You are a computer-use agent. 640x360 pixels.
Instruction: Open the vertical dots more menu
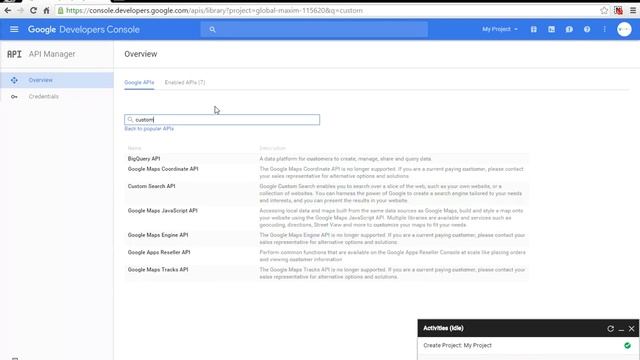coord(604,29)
